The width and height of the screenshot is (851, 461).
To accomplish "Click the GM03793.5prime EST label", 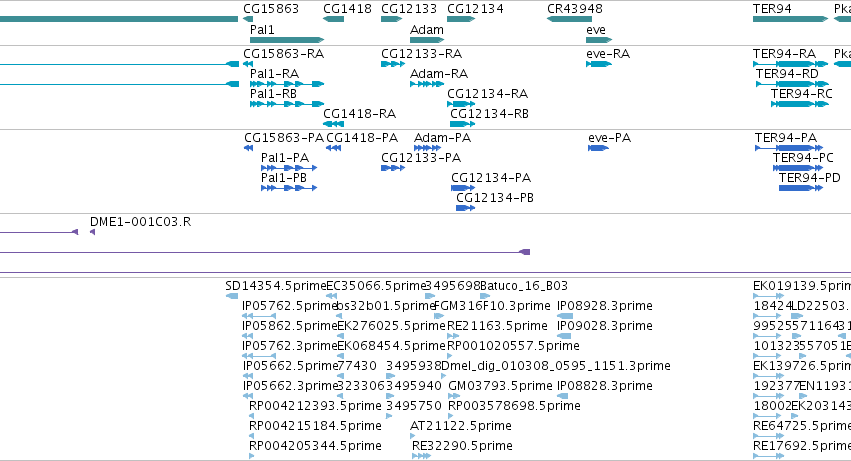I will [500, 387].
